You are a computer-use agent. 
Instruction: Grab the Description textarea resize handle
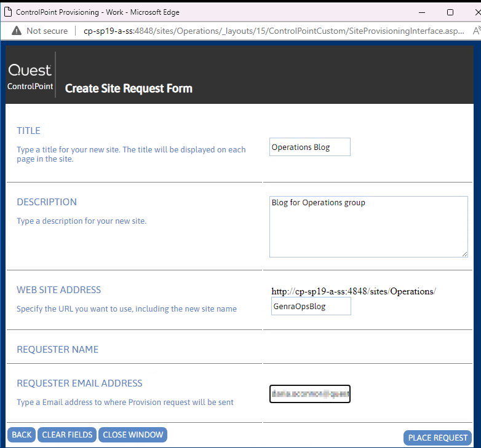(x=464, y=254)
